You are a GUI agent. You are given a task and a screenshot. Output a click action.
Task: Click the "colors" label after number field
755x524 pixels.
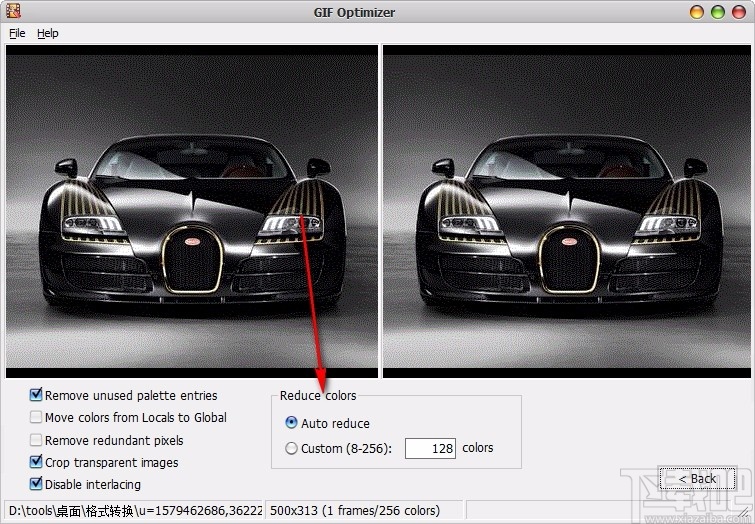(x=478, y=448)
